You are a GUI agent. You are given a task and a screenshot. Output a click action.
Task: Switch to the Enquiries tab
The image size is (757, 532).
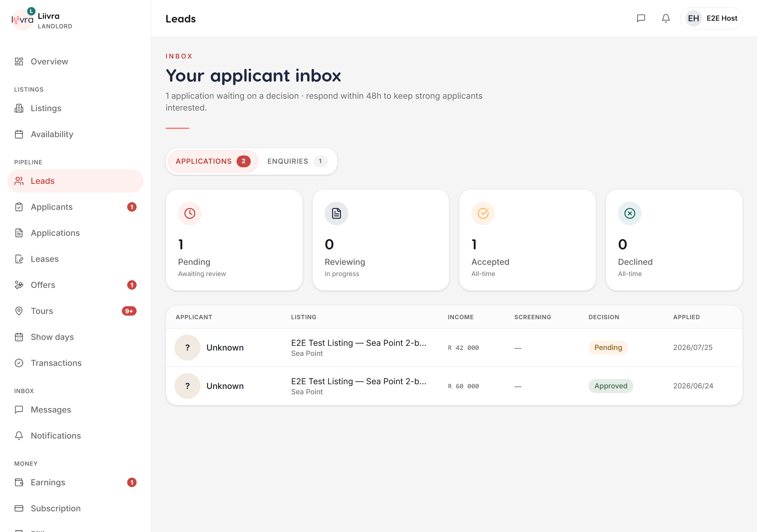pyautogui.click(x=297, y=161)
